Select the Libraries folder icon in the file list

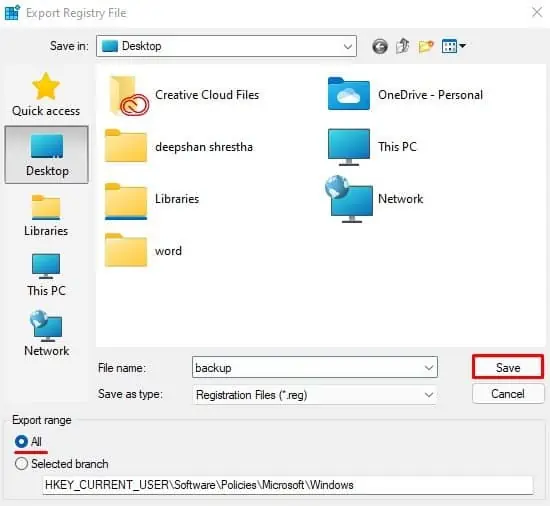126,201
